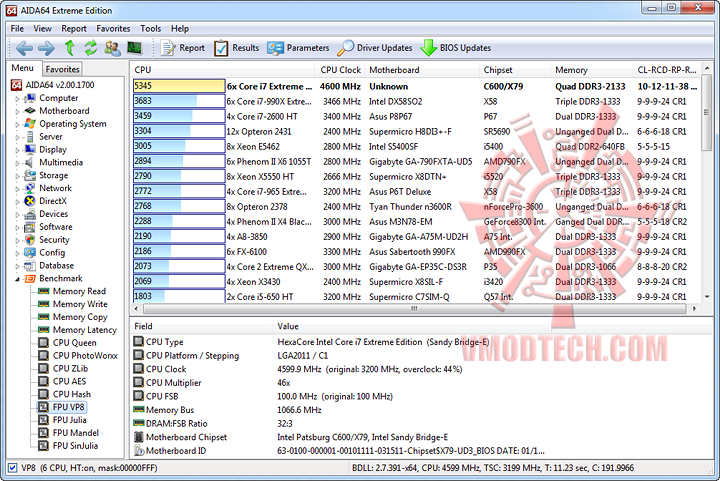Select Memory Copy benchmark
The width and height of the screenshot is (720, 481).
point(80,317)
